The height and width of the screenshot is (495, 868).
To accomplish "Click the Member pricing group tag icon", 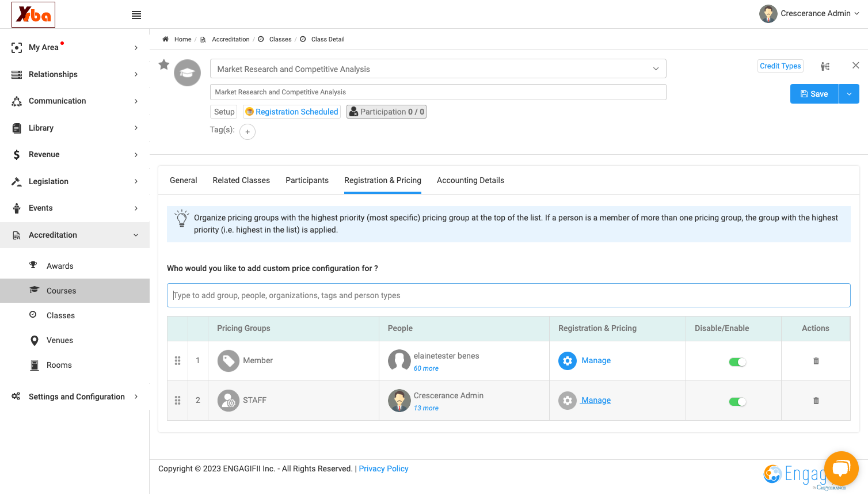I will (x=229, y=361).
